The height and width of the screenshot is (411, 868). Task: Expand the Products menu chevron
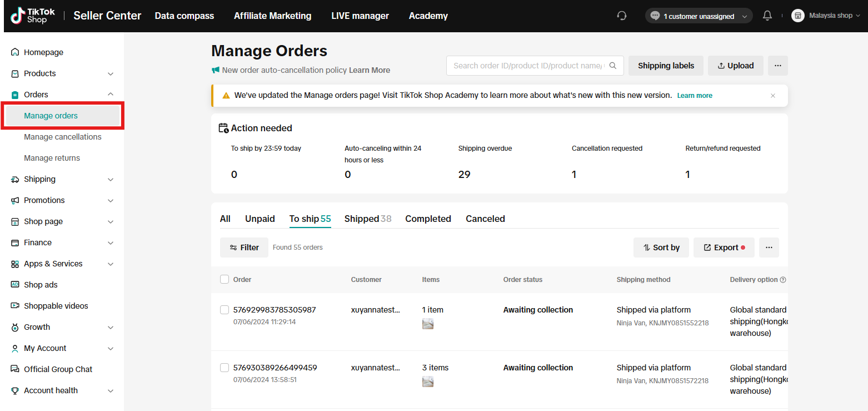(x=111, y=74)
